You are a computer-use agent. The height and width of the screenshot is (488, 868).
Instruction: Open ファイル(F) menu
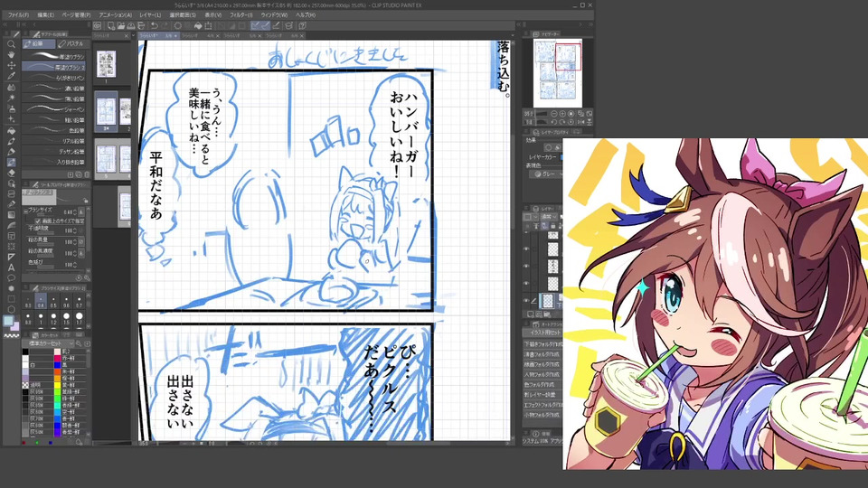tap(18, 15)
